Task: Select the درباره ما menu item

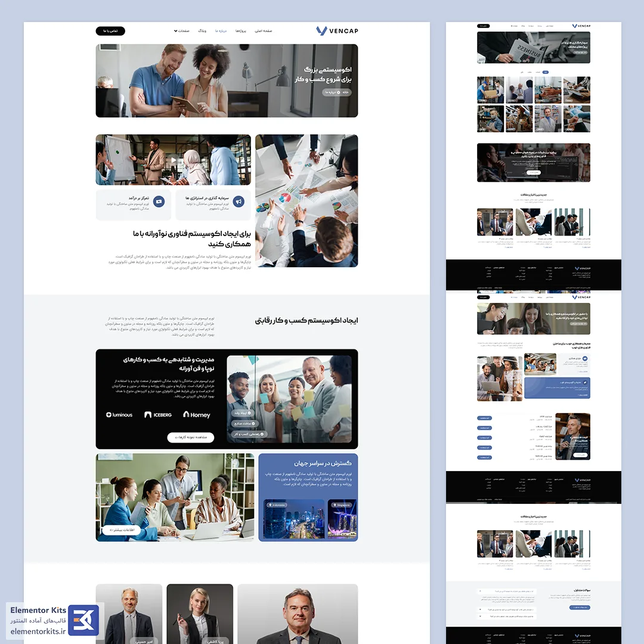Action: [221, 31]
